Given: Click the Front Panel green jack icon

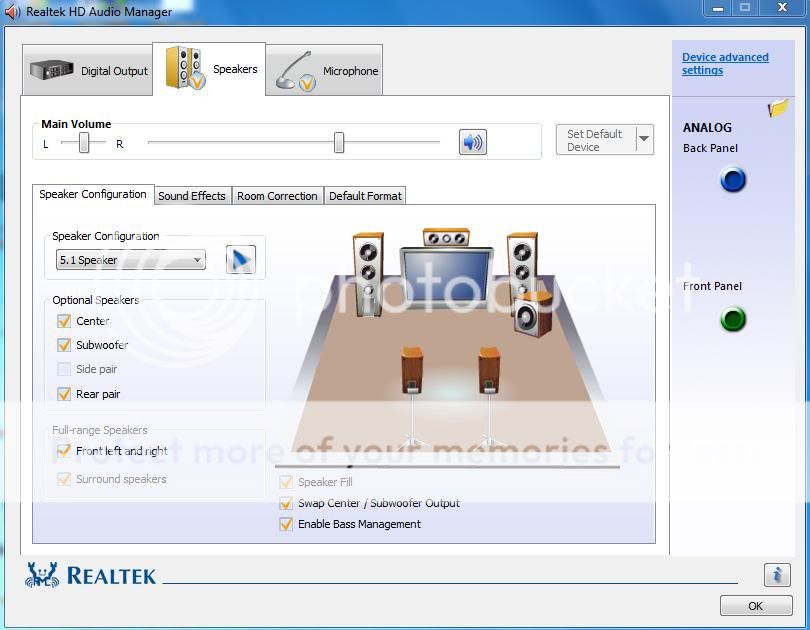Looking at the screenshot, I should coord(733,320).
